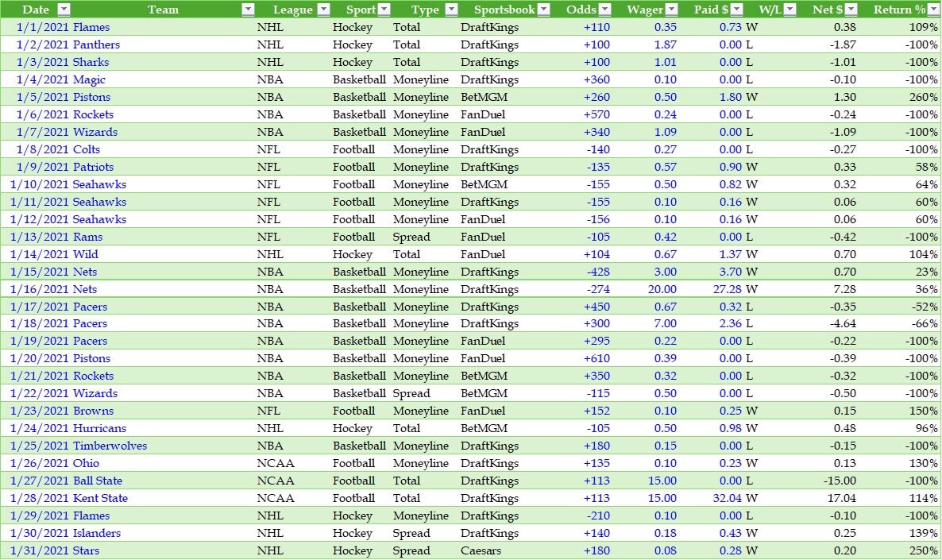Select the 260% return cell for Pistons
The image size is (942, 560).
click(925, 97)
